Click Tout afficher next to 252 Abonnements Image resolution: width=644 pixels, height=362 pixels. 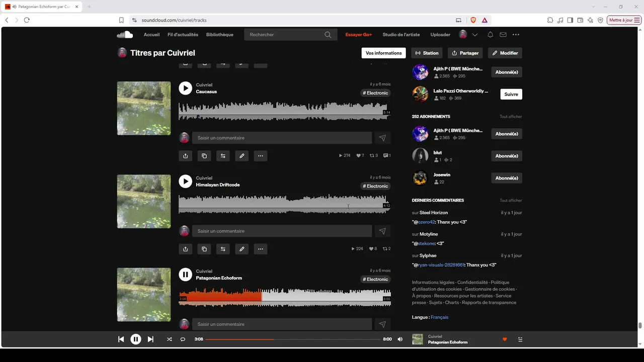(511, 117)
